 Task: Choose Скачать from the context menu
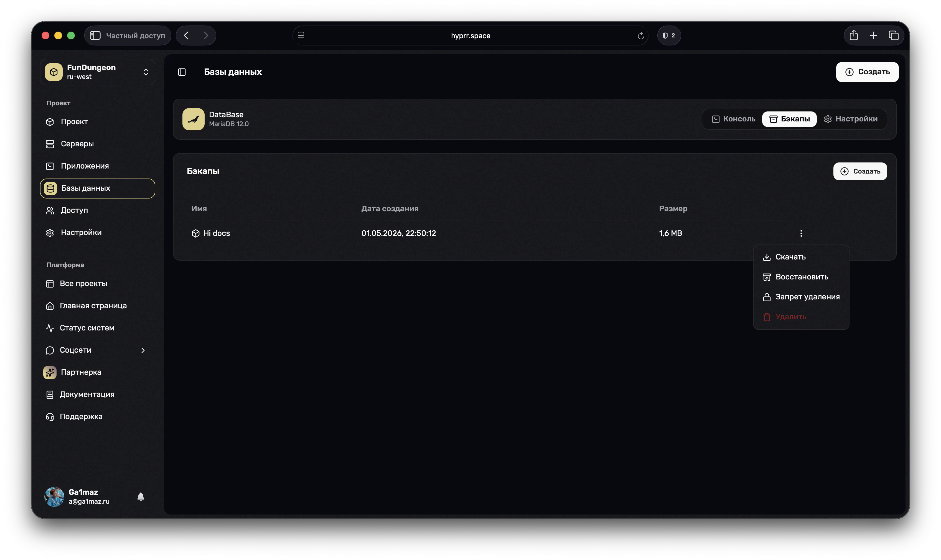[801, 257]
